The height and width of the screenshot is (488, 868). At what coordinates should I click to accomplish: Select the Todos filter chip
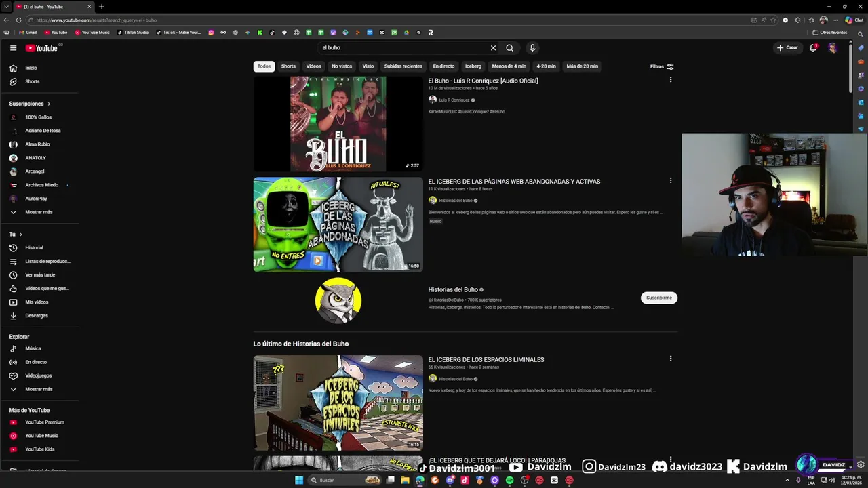pos(264,66)
